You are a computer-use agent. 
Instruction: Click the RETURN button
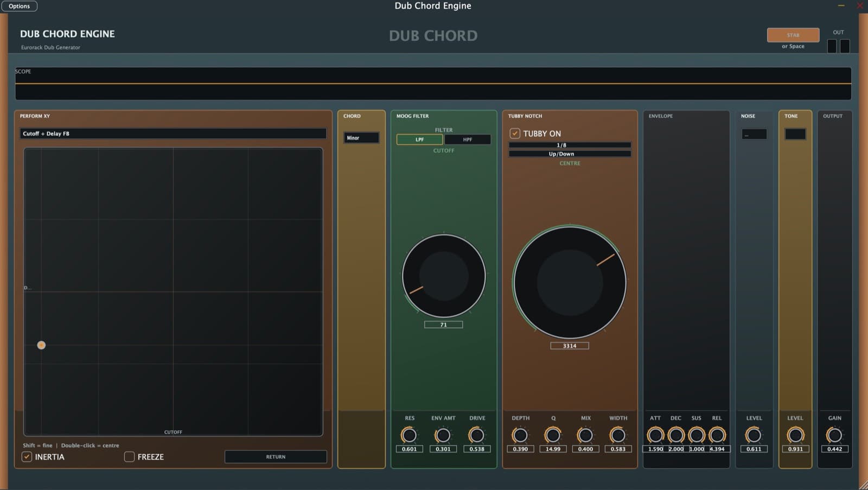[276, 457]
